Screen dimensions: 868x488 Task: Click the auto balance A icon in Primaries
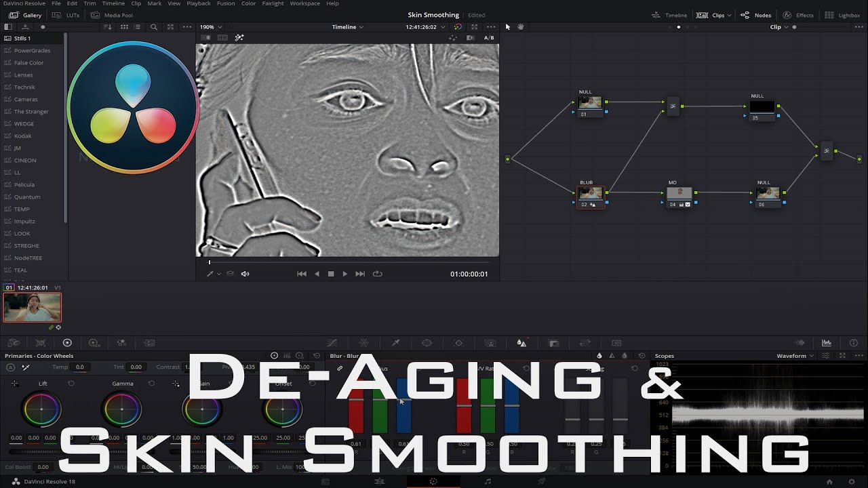pyautogui.click(x=10, y=367)
